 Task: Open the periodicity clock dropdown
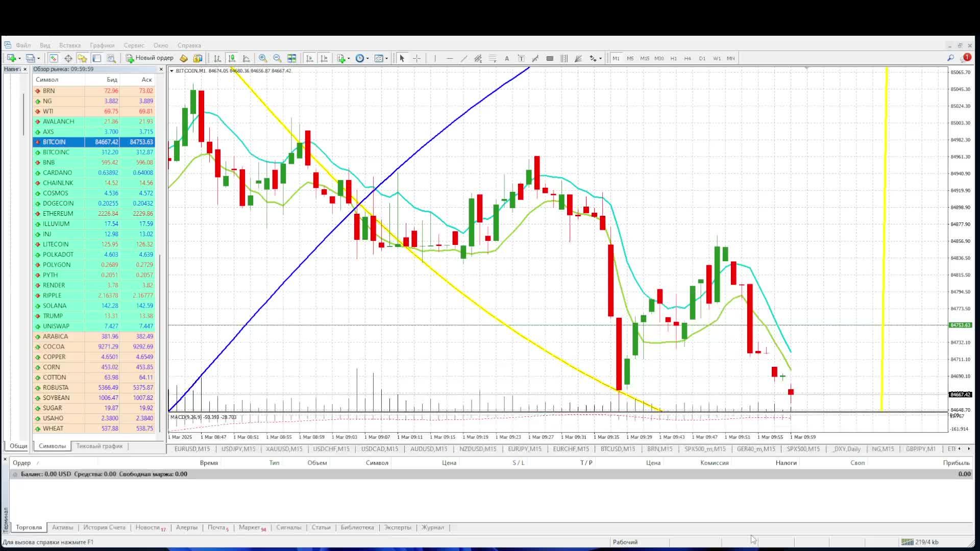point(367,58)
